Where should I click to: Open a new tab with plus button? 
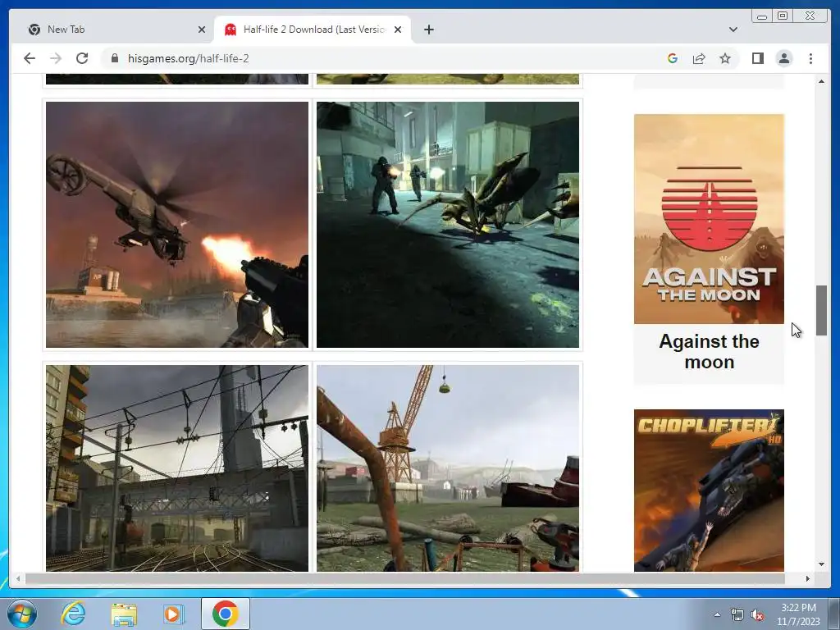(x=428, y=30)
